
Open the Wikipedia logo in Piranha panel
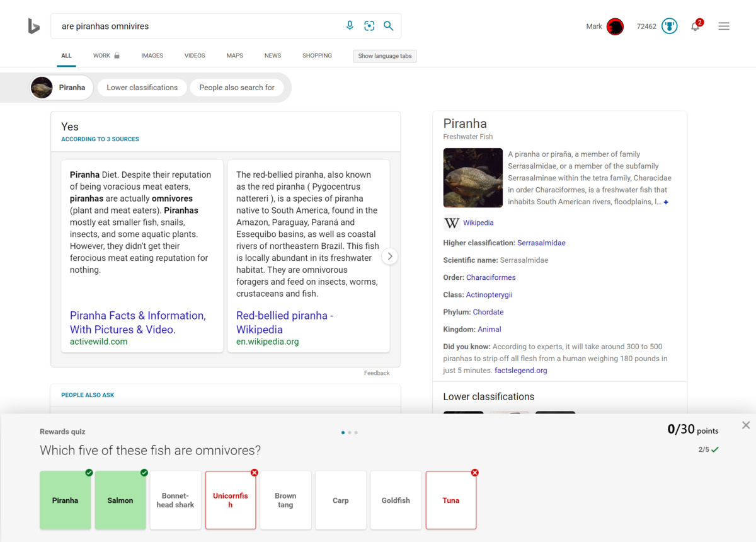(x=452, y=223)
